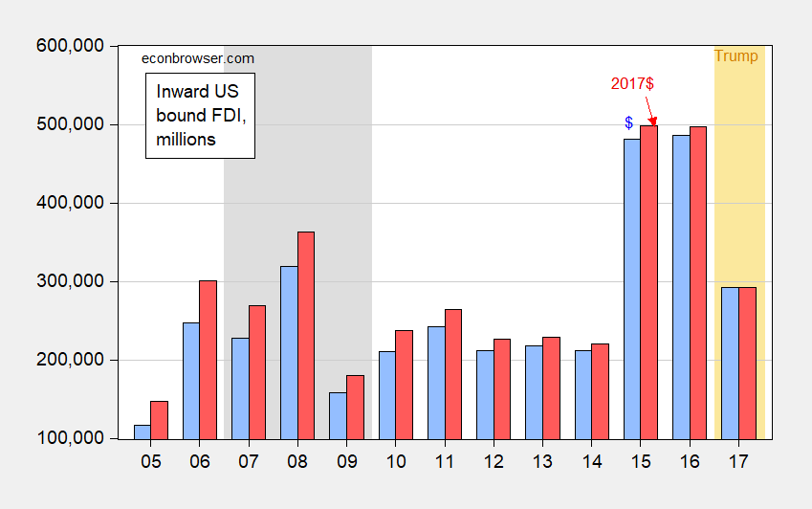Image resolution: width=812 pixels, height=509 pixels.
Task: Click the x-axis label 06
Action: pyautogui.click(x=200, y=461)
